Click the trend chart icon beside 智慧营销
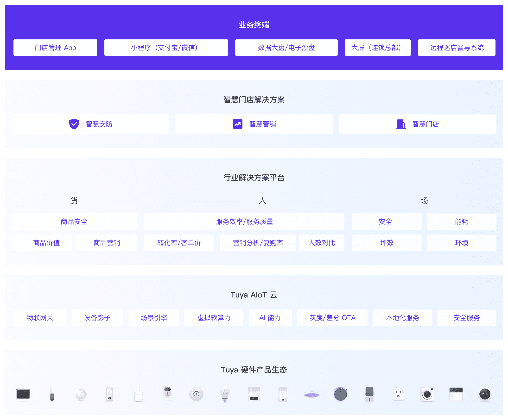 (x=238, y=124)
